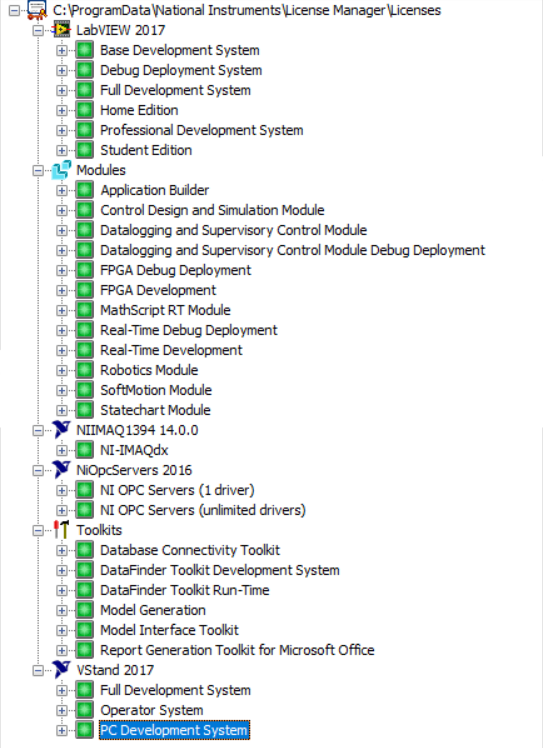Select the NIIMAQ1394 14.0.0 label
543x748 pixels.
[x=137, y=430]
